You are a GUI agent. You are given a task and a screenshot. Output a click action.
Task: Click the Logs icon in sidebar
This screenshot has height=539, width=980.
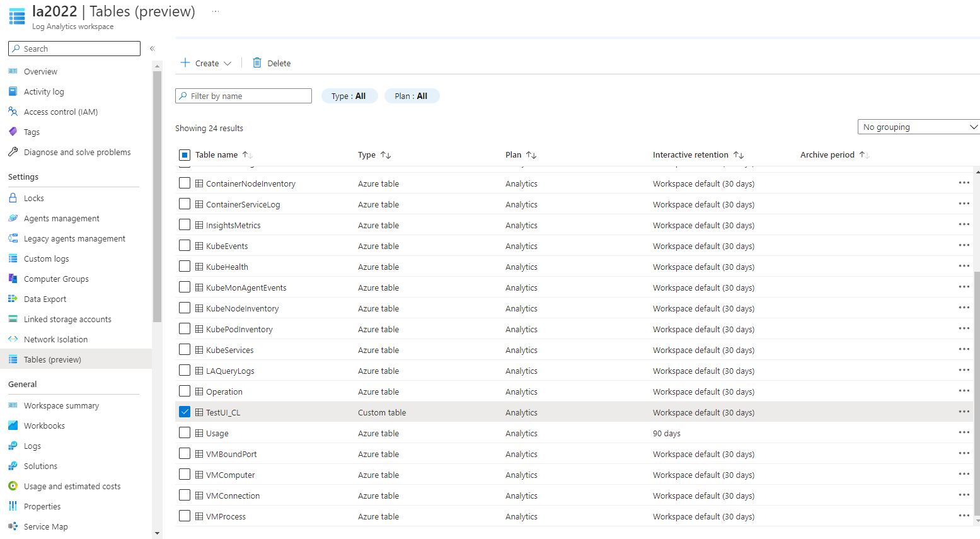(x=13, y=446)
